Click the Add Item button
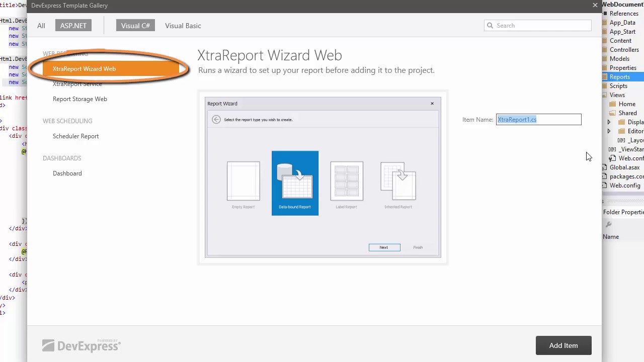 pos(563,345)
